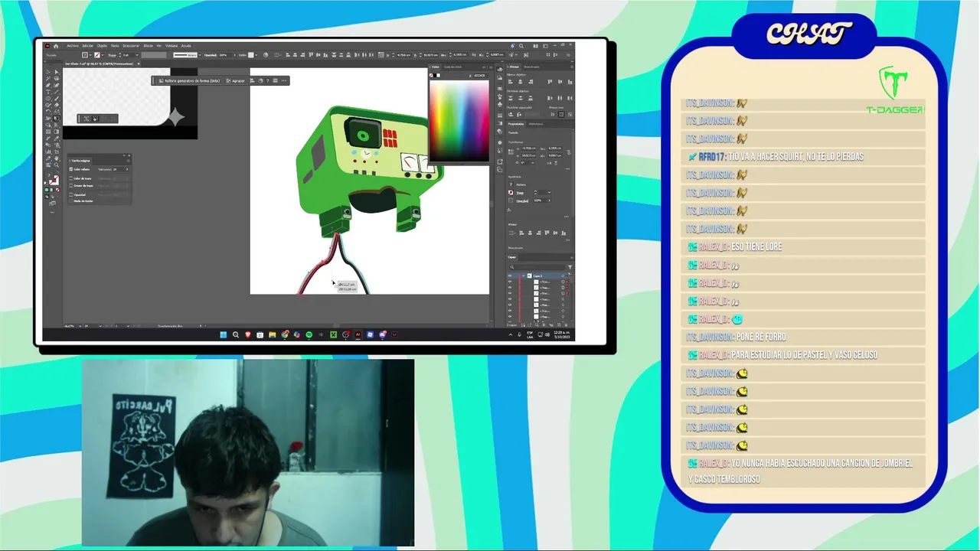Select the Magic Wand tool in toolbar

click(x=48, y=79)
